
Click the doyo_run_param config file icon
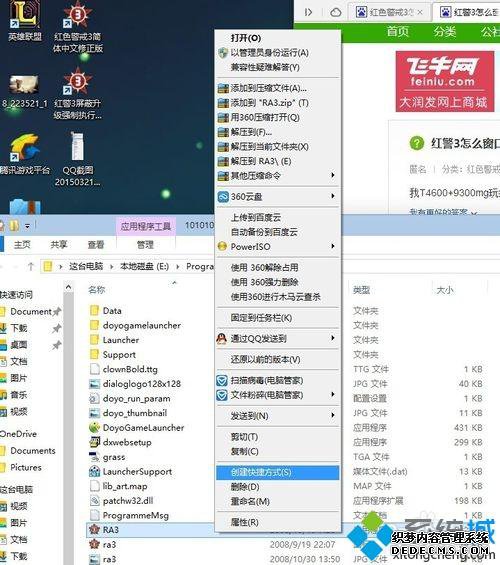coord(94,399)
